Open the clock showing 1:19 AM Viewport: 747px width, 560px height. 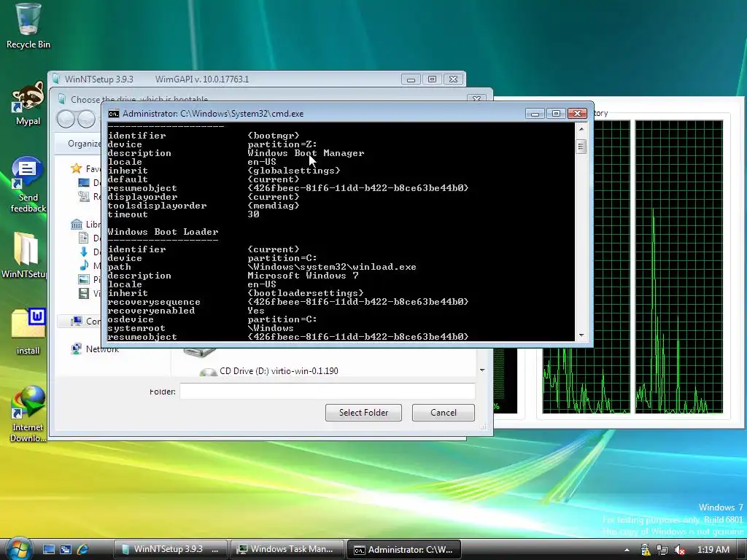pos(713,550)
